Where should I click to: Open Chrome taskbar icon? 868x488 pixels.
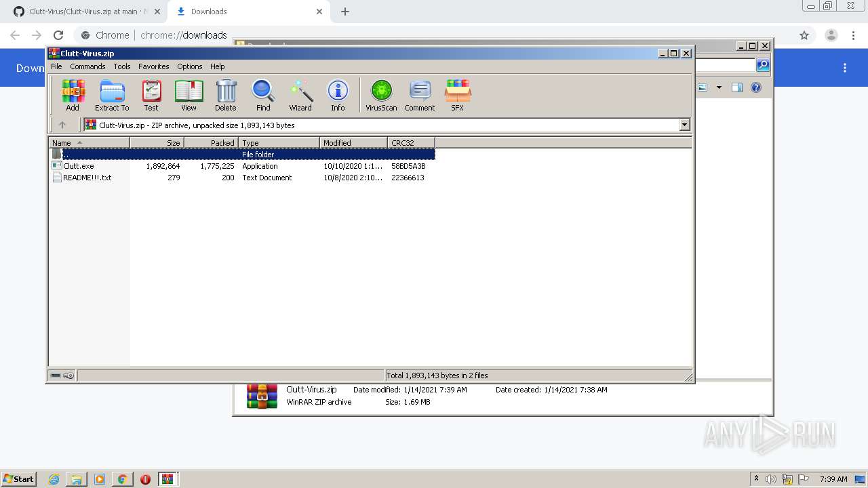(x=122, y=479)
